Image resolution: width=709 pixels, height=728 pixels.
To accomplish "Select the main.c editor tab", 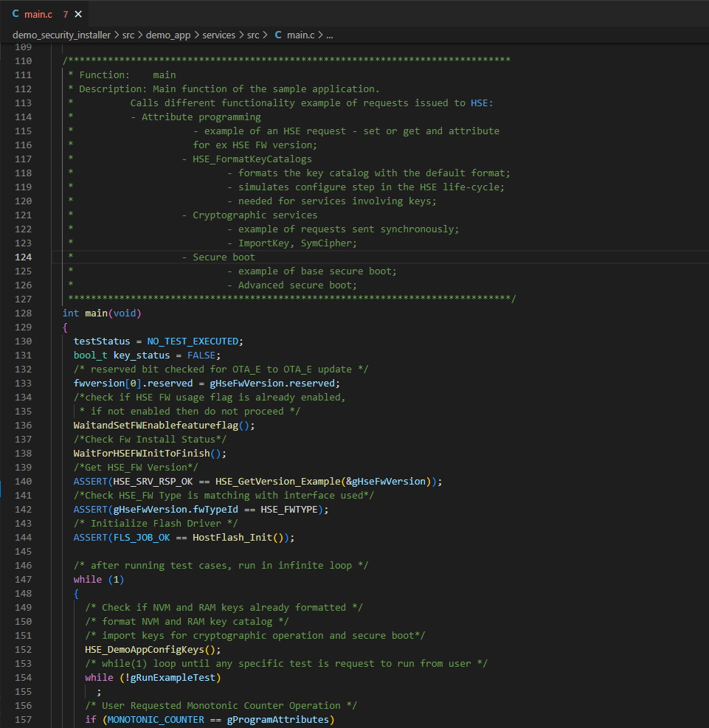I will (x=41, y=13).
